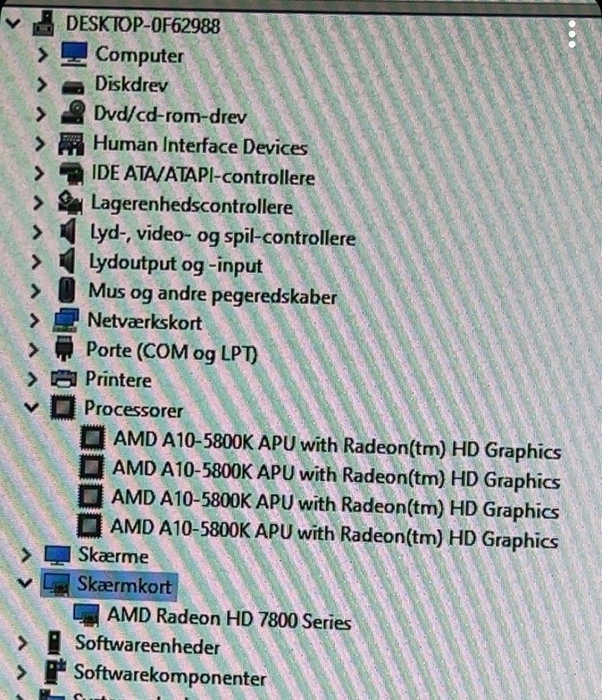Click the Skærmkort display adapter icon
The image size is (602, 700).
click(56, 585)
